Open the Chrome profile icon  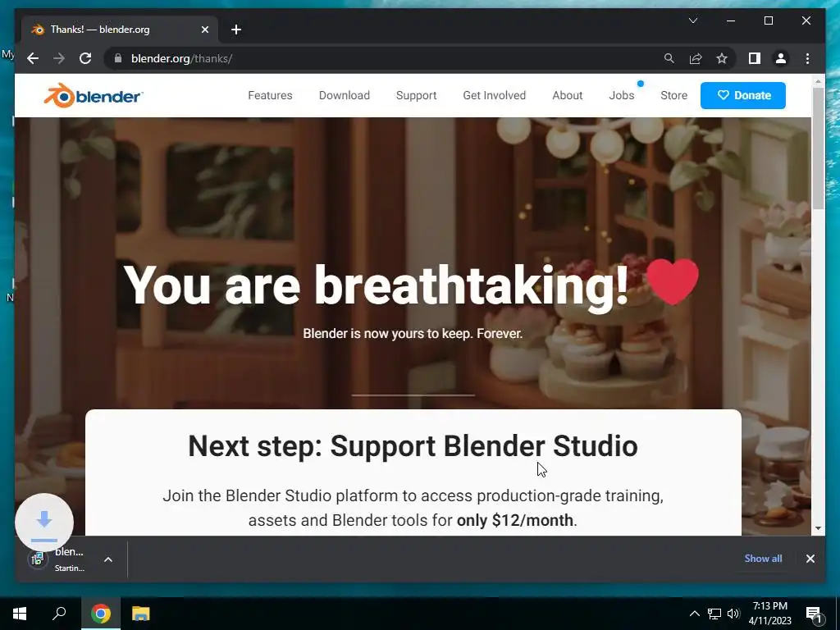pos(781,58)
